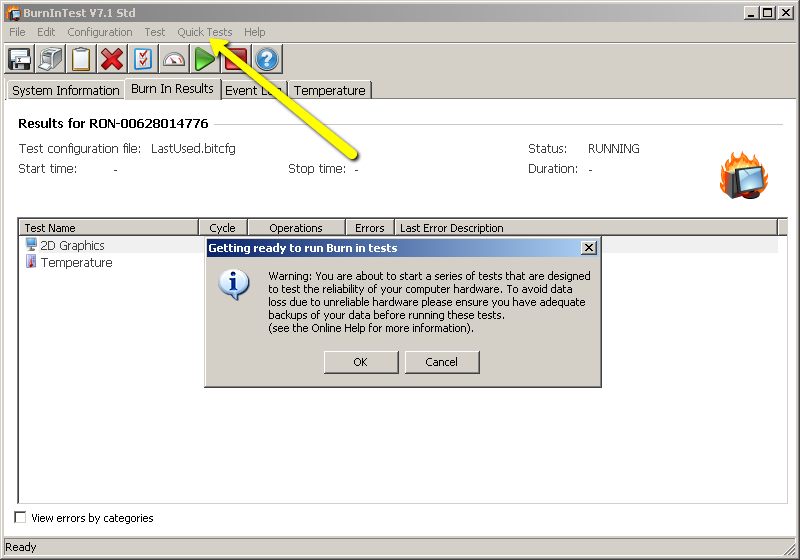Open the File menu
The width and height of the screenshot is (800, 560).
(17, 32)
